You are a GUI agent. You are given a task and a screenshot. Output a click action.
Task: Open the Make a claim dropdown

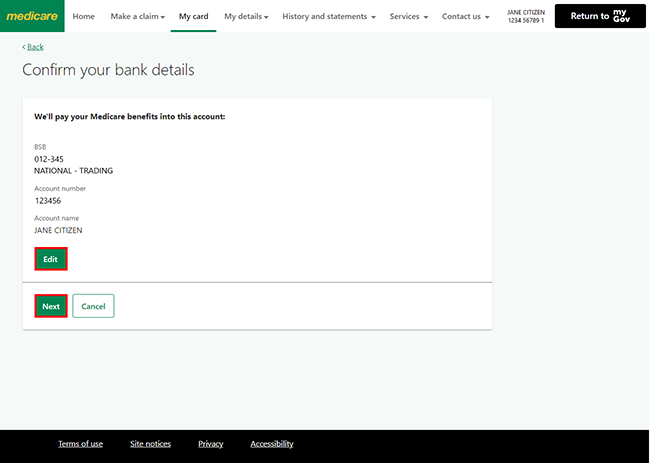[x=138, y=16]
